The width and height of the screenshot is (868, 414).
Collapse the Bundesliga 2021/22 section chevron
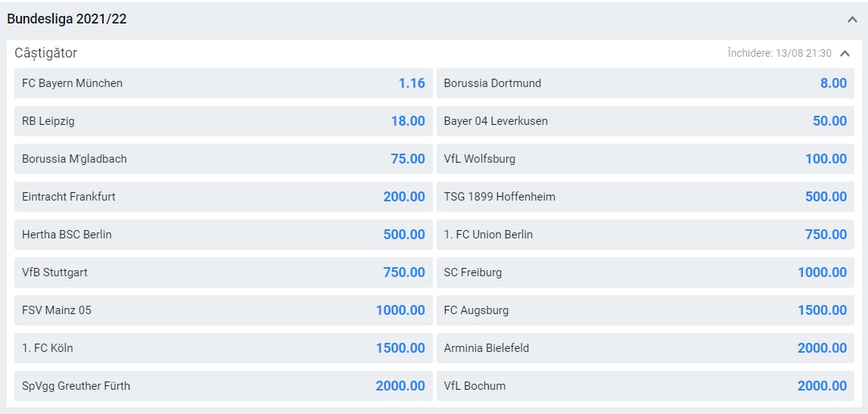852,20
